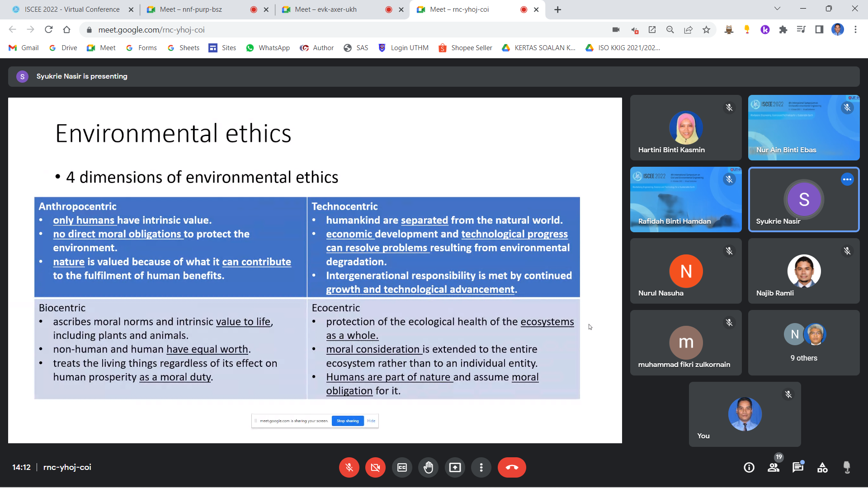Go forward in browser history
868x488 pixels.
(30, 29)
